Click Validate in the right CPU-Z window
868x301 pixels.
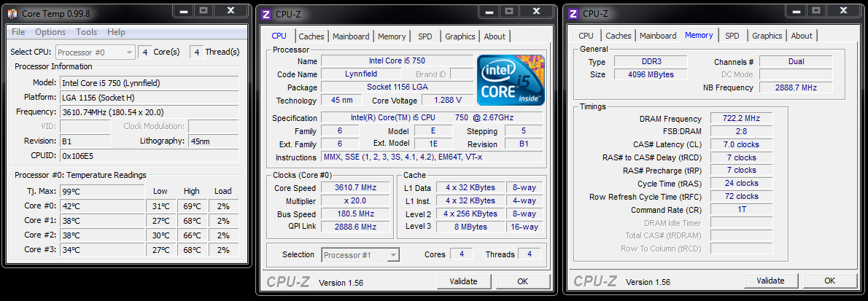pyautogui.click(x=770, y=281)
